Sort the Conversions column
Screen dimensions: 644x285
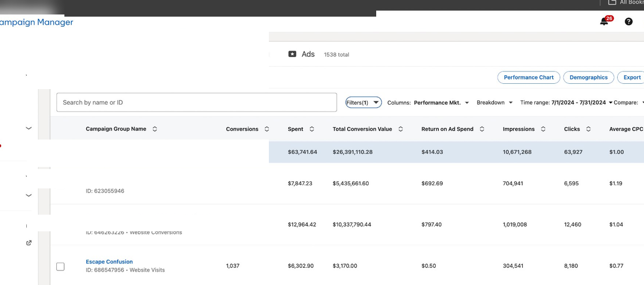(267, 129)
